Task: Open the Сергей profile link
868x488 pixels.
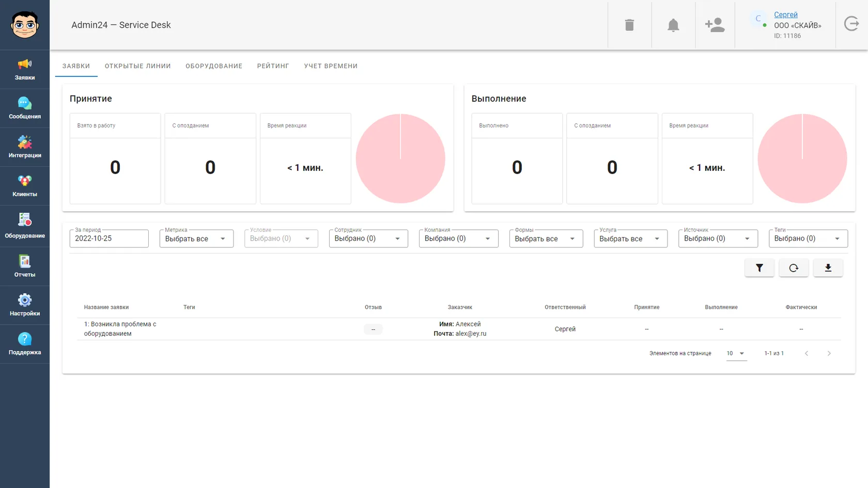Action: pyautogui.click(x=785, y=14)
